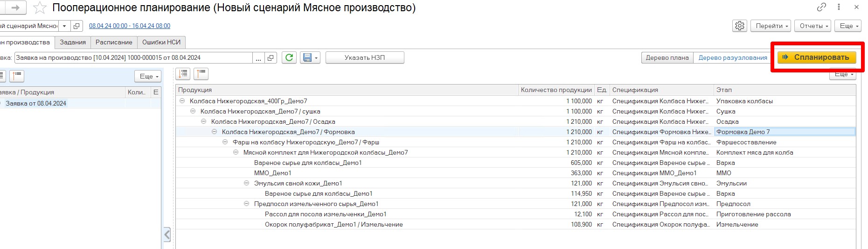Open the Отчеты dropdown menu

(814, 26)
